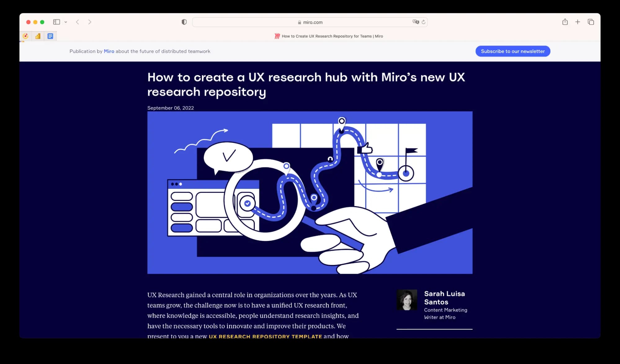The height and width of the screenshot is (364, 620).
Task: Click the yellow minimize traffic light
Action: (35, 22)
